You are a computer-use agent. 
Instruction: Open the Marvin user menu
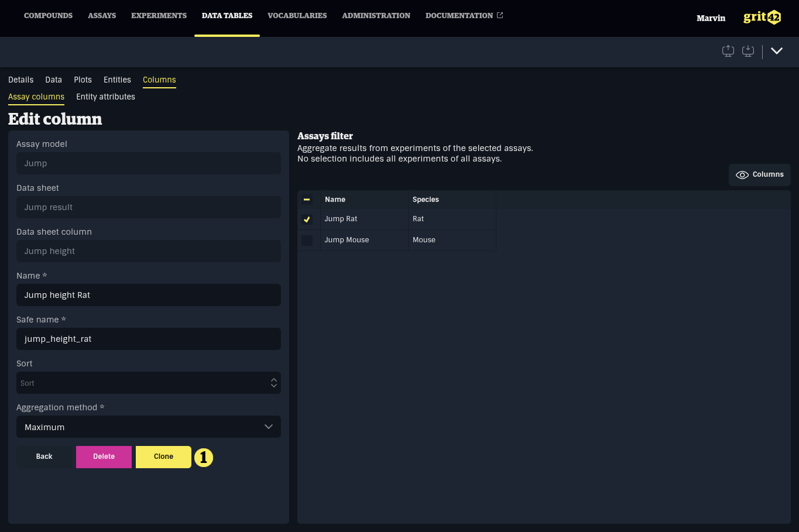pos(711,18)
